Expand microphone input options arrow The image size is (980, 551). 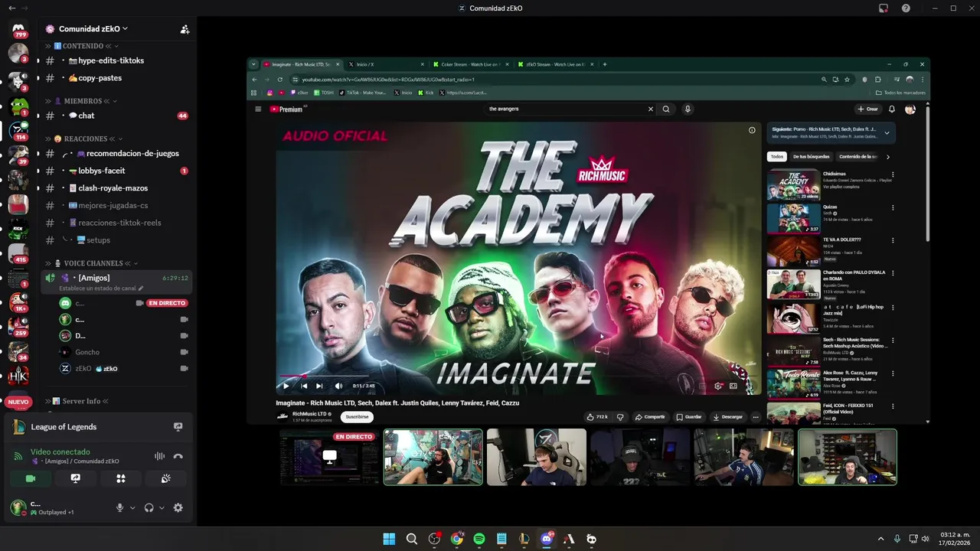pos(132,507)
